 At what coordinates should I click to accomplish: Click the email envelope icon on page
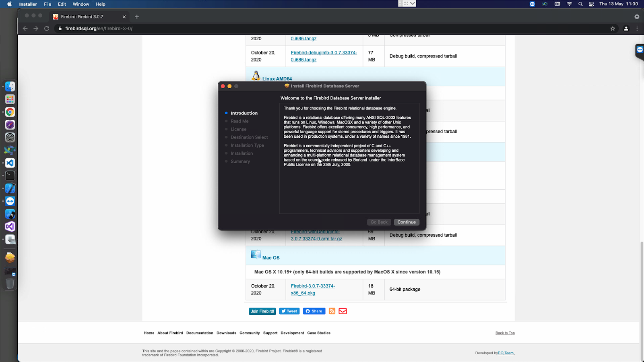coord(343,311)
